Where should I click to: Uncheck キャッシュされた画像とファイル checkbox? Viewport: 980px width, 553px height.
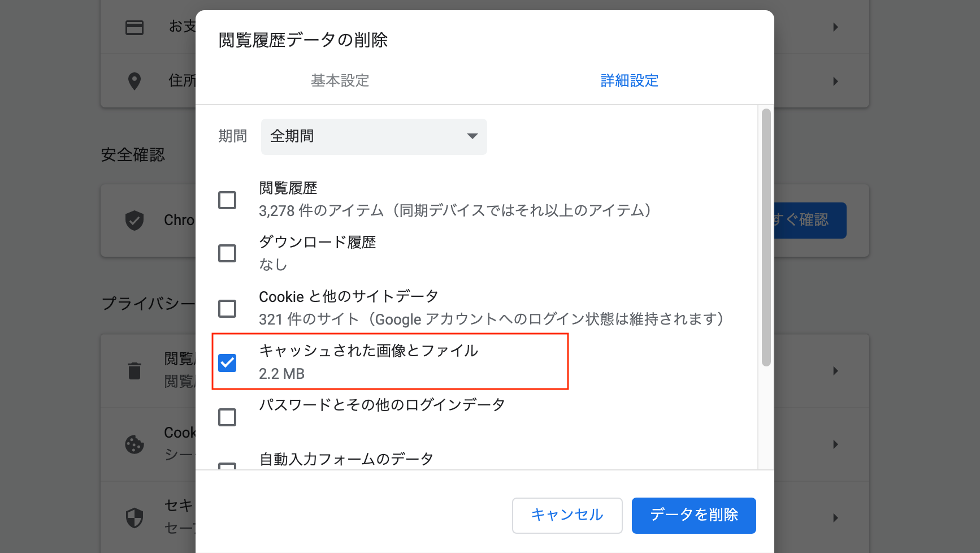[x=227, y=362]
